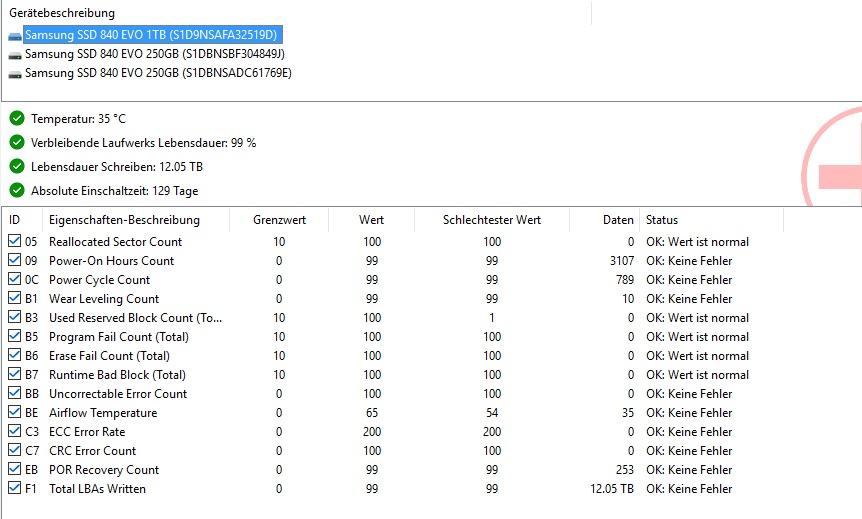Viewport: 862px width, 519px height.
Task: Select Samsung SSD 840 EVO 1TB drive
Action: click(x=153, y=35)
